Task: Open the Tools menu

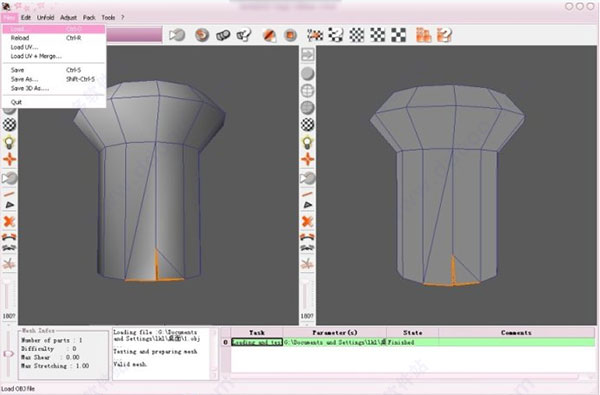Action: point(108,18)
